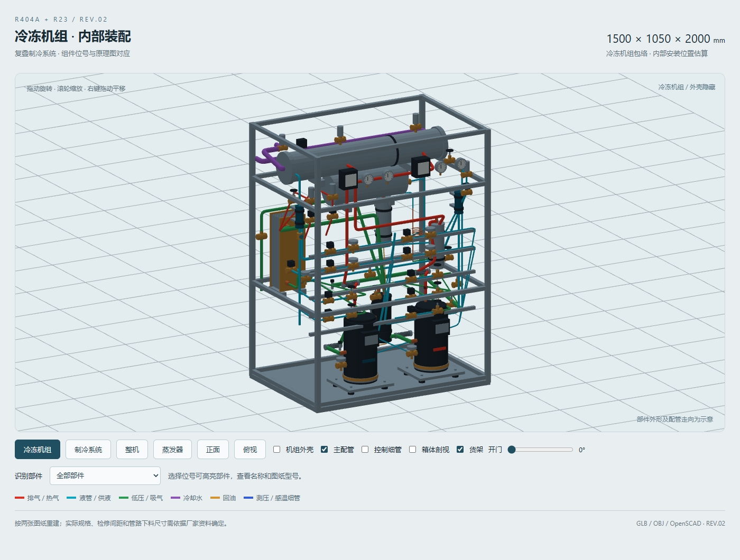
Task: Click the left black compressor in the model
Action: point(360,349)
